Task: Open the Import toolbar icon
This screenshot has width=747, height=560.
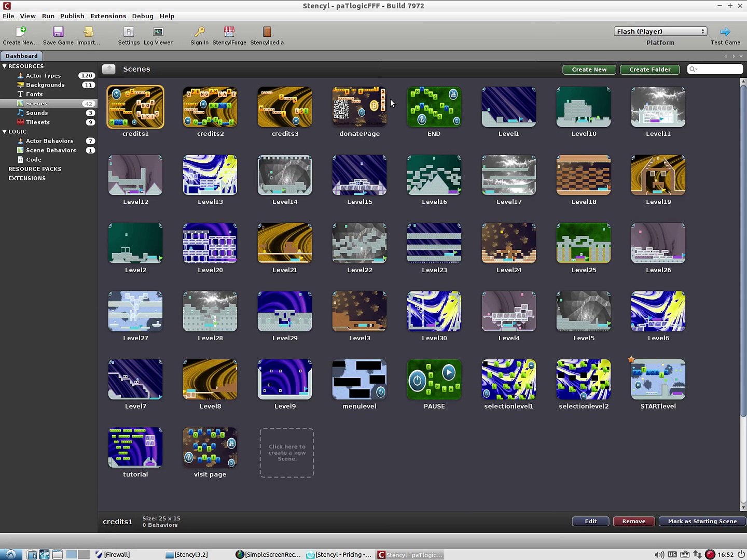Action: click(x=89, y=32)
